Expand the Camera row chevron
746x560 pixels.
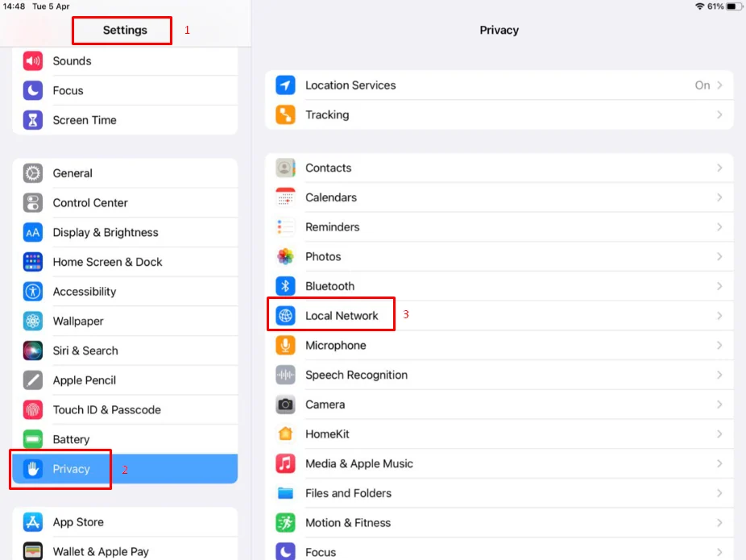point(719,404)
